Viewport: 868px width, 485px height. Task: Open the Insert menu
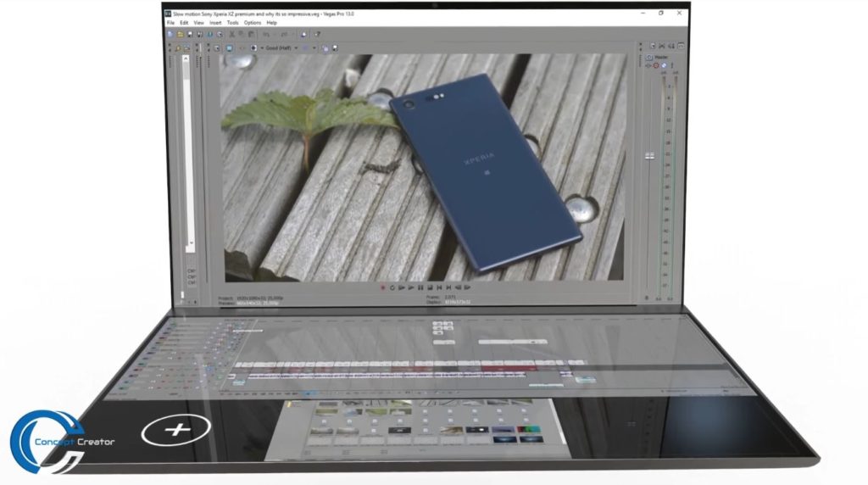click(x=215, y=23)
